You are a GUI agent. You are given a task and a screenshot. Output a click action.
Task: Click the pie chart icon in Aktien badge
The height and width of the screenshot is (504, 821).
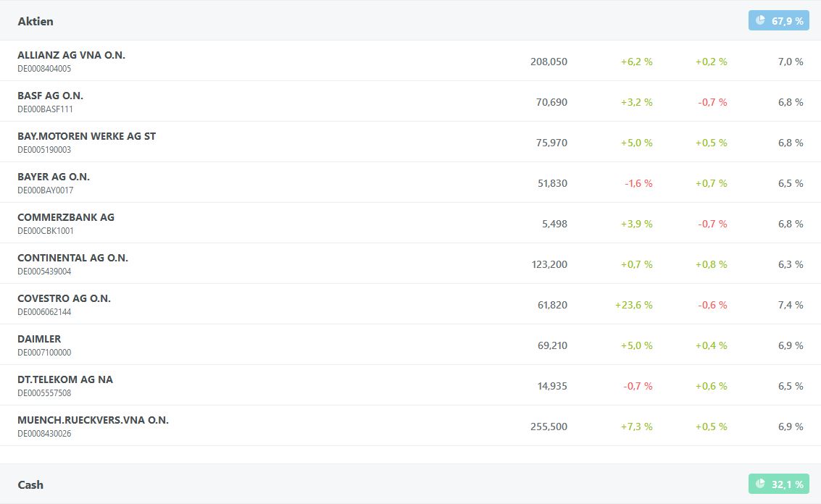click(x=760, y=20)
